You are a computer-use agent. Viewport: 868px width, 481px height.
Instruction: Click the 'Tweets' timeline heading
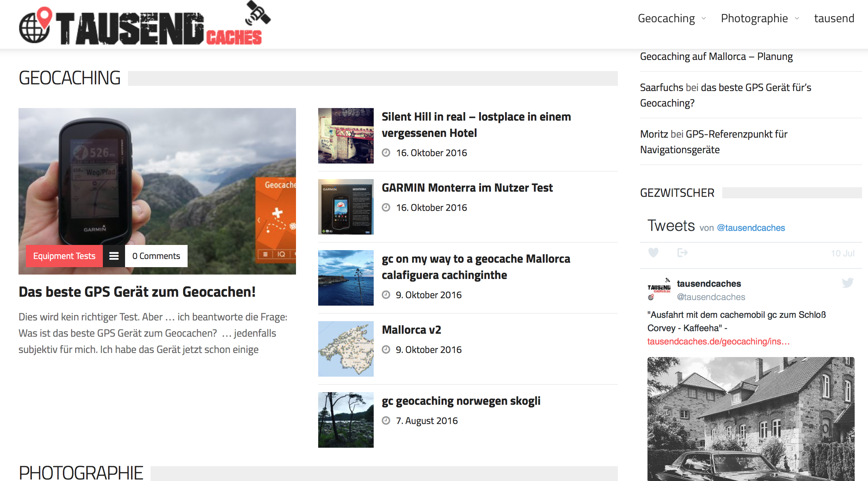(x=671, y=226)
